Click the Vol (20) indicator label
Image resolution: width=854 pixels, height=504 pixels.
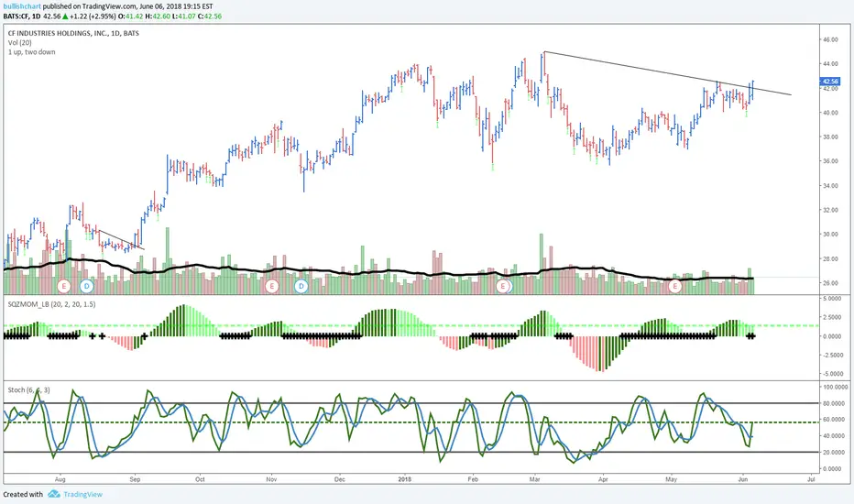pyautogui.click(x=19, y=42)
